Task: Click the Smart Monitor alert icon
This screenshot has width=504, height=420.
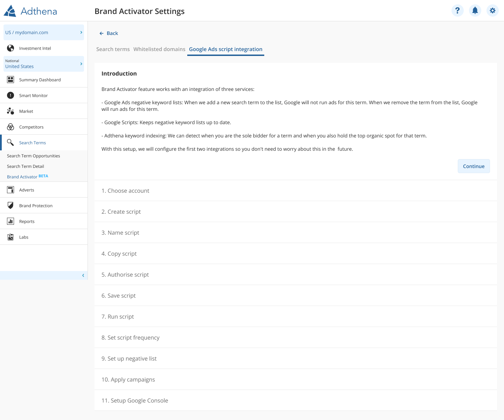Action: point(10,95)
